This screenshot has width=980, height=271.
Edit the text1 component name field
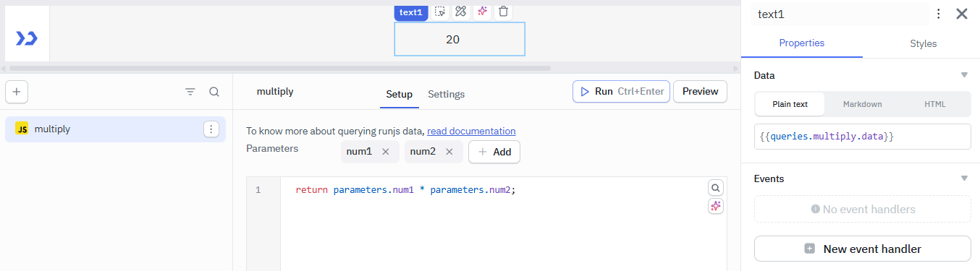[840, 14]
